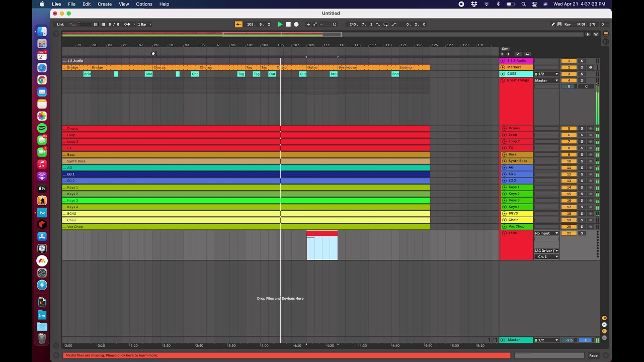Collapse the Fade track

pyautogui.click(x=503, y=233)
